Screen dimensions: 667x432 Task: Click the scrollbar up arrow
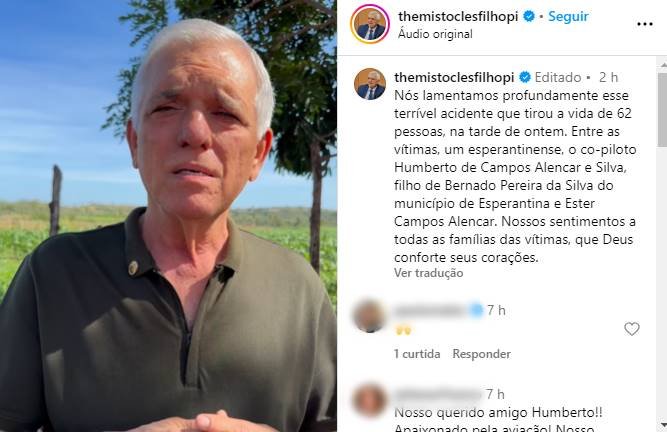(x=663, y=65)
